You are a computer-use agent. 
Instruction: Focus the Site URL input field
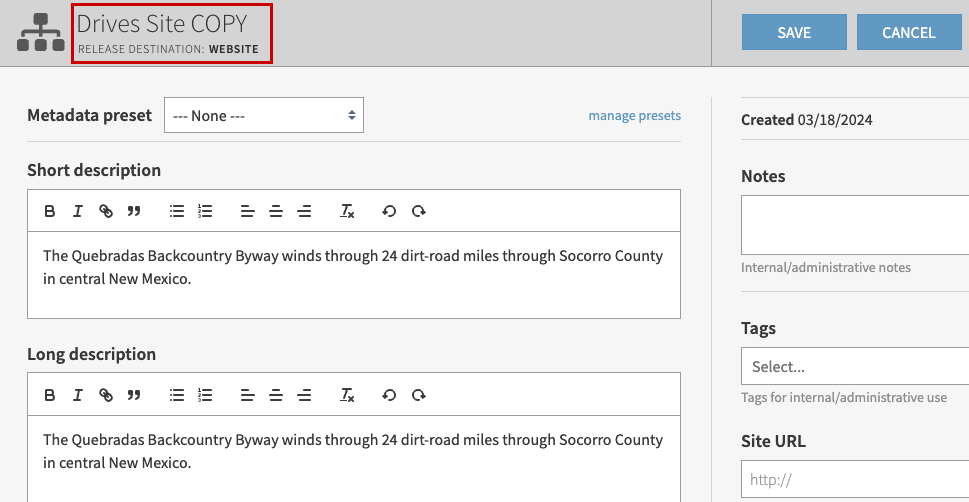point(854,479)
